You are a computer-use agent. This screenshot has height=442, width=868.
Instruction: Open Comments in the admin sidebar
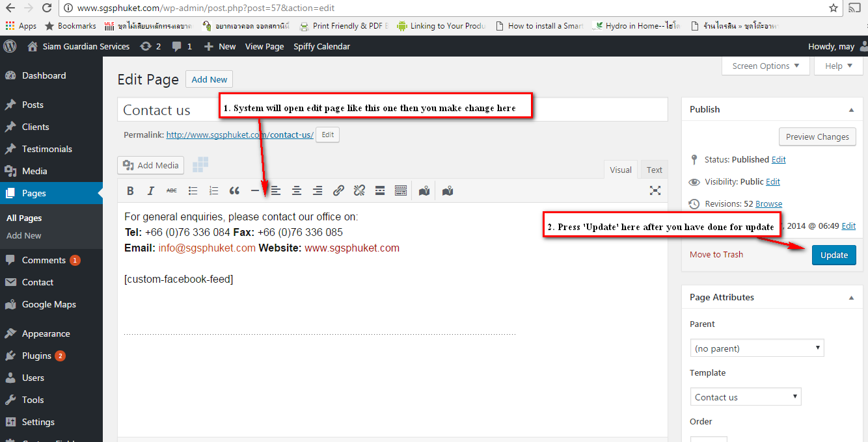tap(44, 260)
